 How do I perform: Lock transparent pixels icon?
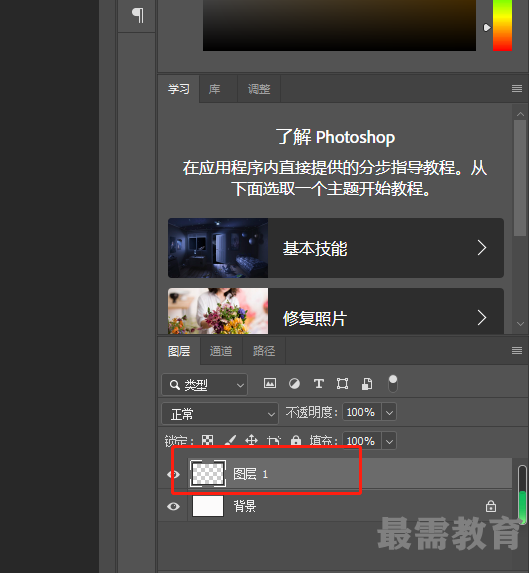(208, 440)
